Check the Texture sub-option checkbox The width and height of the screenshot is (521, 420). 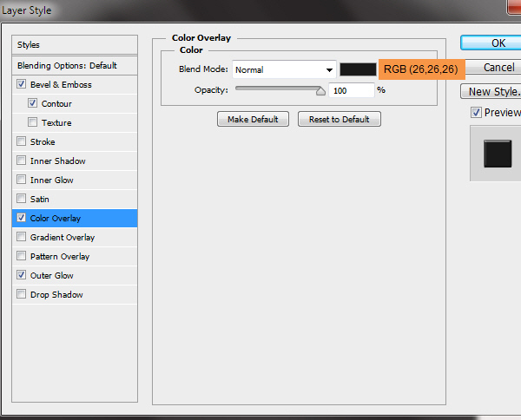click(x=33, y=123)
